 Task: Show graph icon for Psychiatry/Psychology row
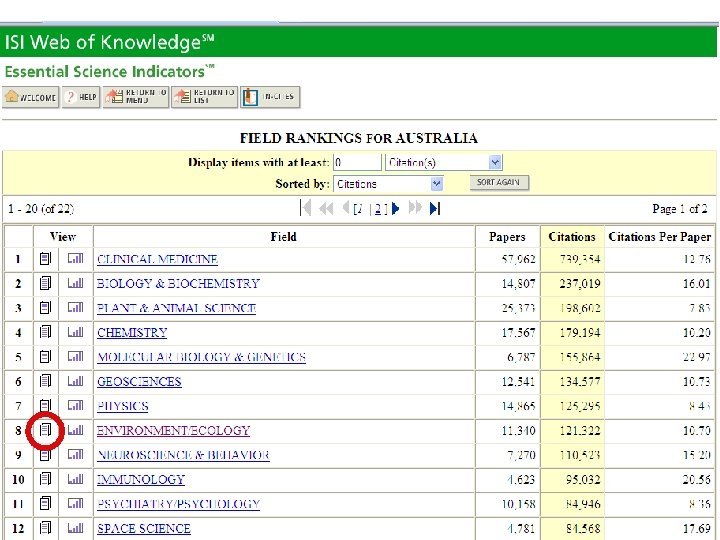point(75,504)
